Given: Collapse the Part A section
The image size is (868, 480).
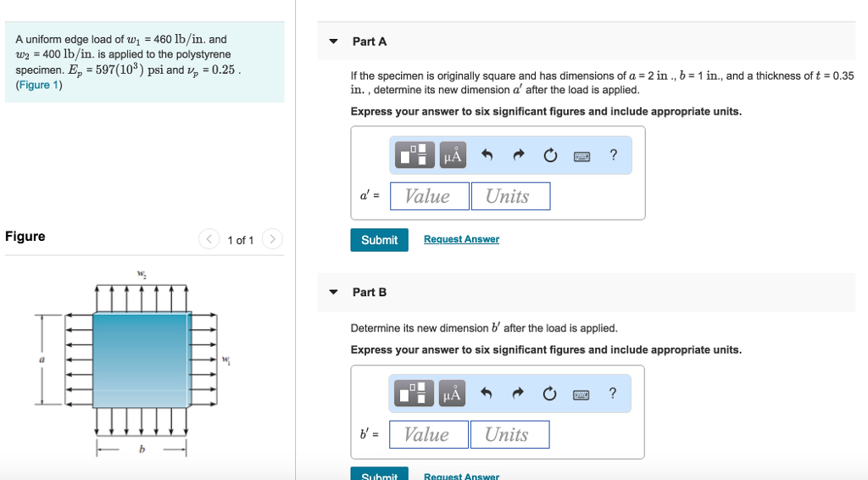Looking at the screenshot, I should (334, 42).
